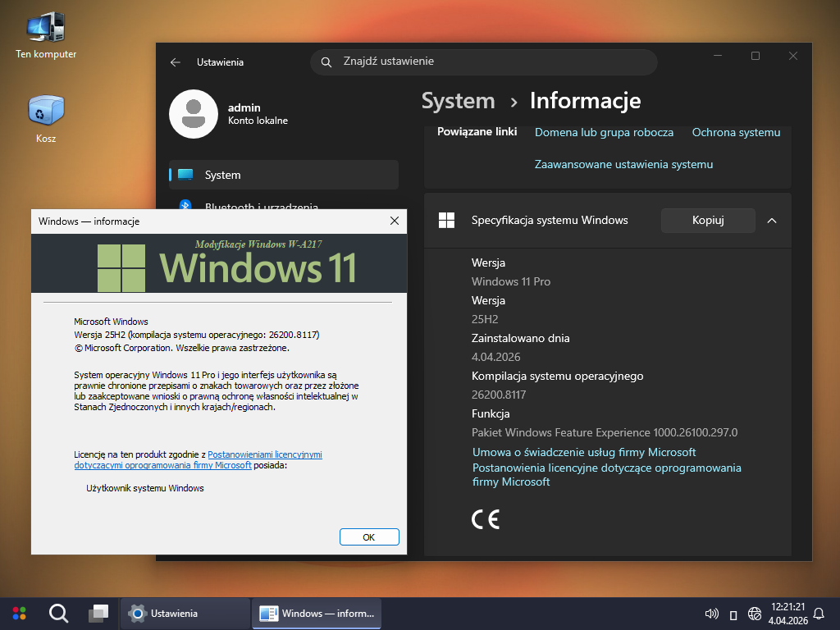This screenshot has height=630, width=840.
Task: Click the volume speaker tray icon
Action: [711, 614]
